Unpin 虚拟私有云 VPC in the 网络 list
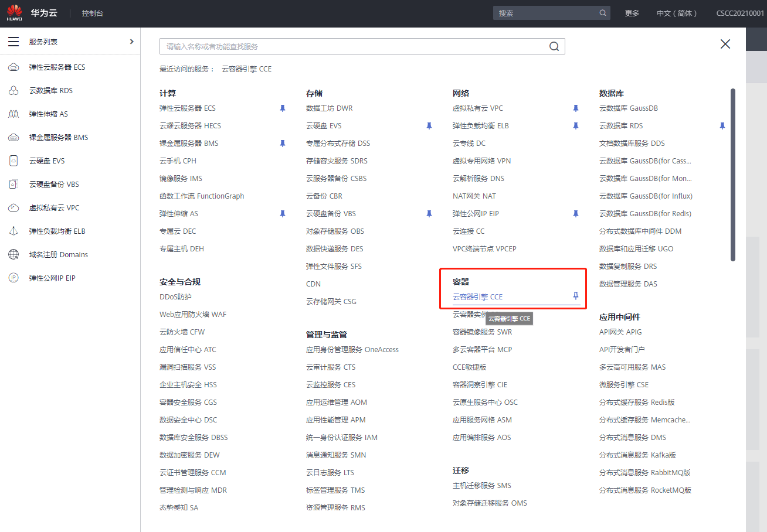 click(576, 108)
